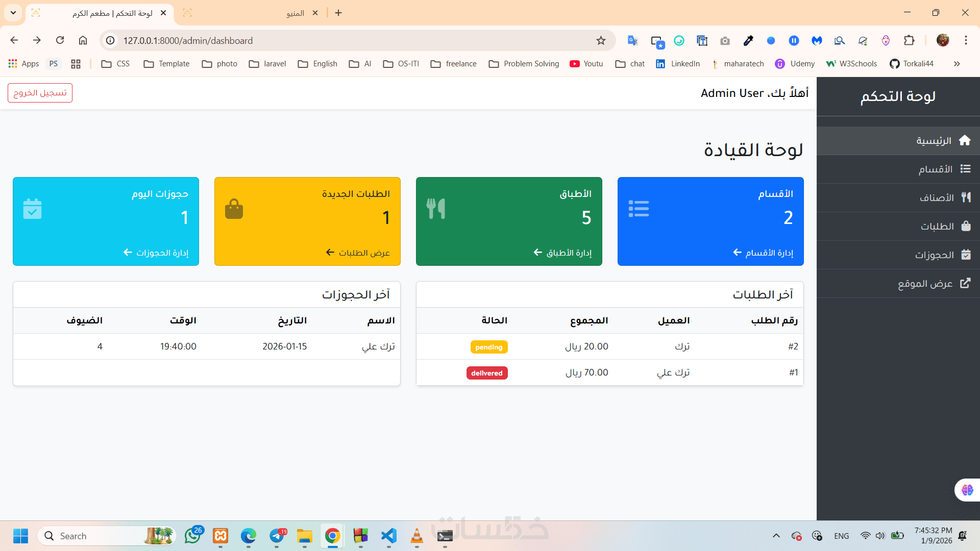The image size is (980, 551).
Task: Open إدارة الحجوزات link on cyan card
Action: coord(156,253)
